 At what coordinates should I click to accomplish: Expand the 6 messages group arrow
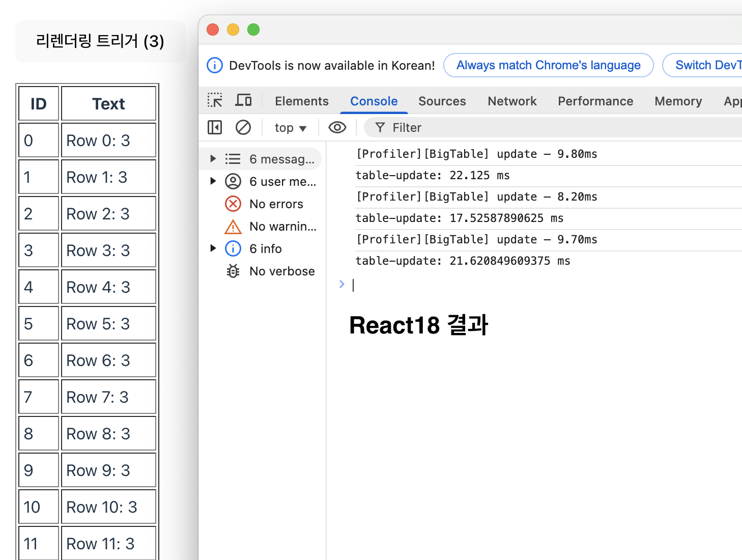tap(213, 159)
